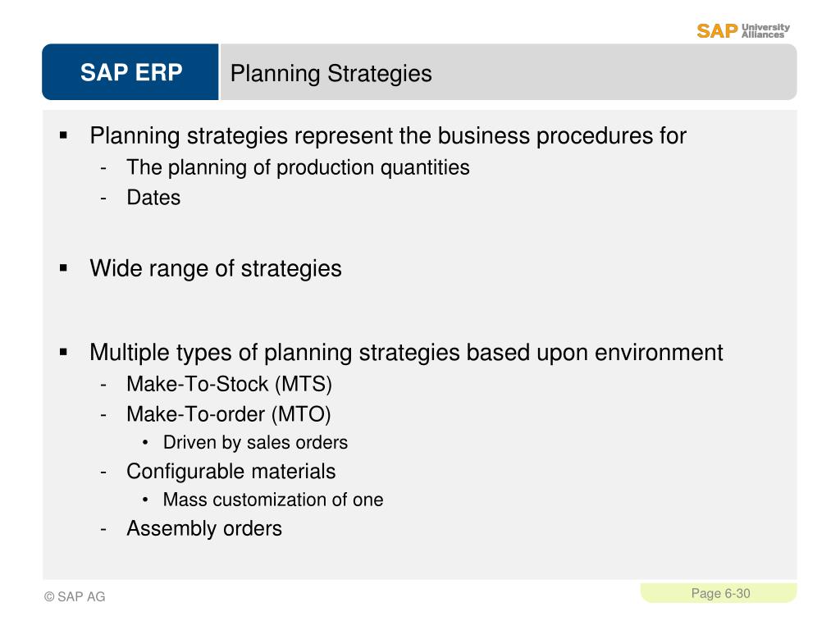Select 'Driven by sales orders' sub-bullet
840x630 pixels.
(x=256, y=442)
